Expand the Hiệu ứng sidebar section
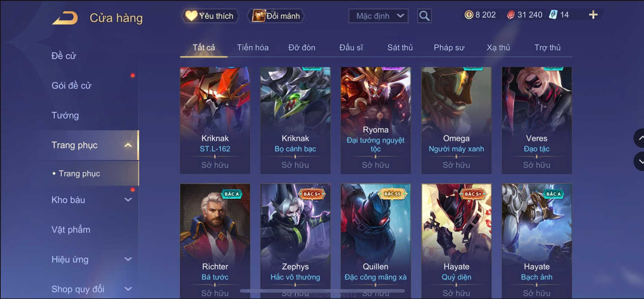 tap(128, 259)
